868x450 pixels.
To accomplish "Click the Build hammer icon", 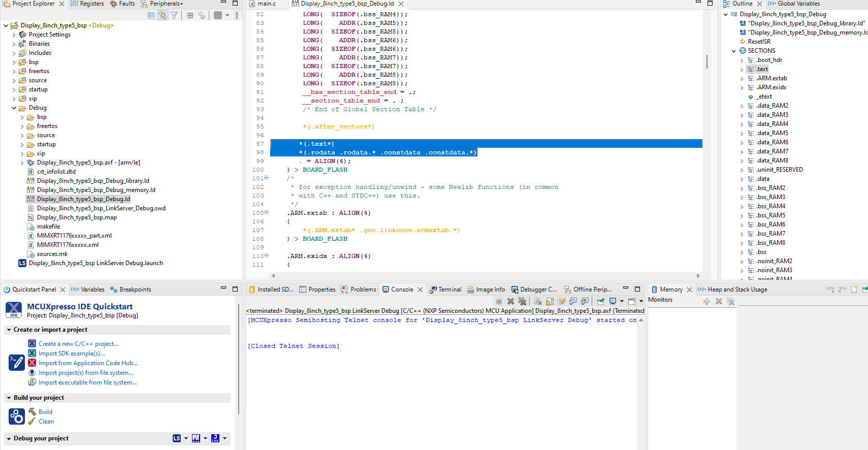I will pos(32,412).
